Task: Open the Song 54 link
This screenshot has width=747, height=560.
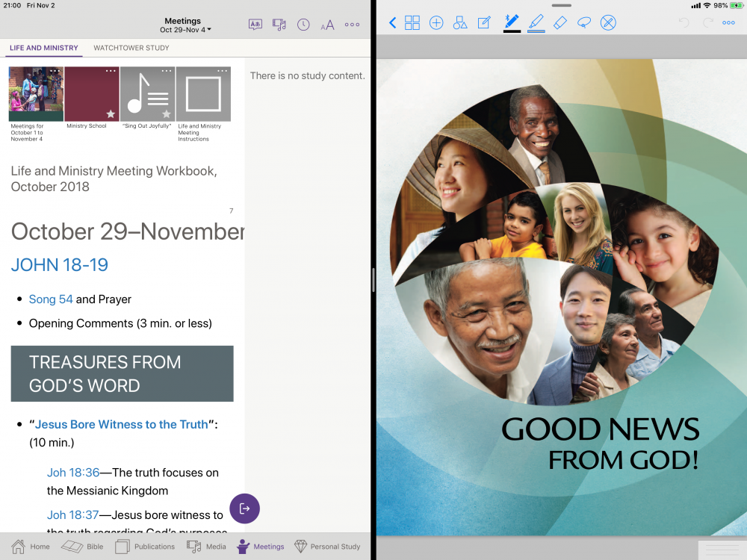Action: (x=51, y=299)
